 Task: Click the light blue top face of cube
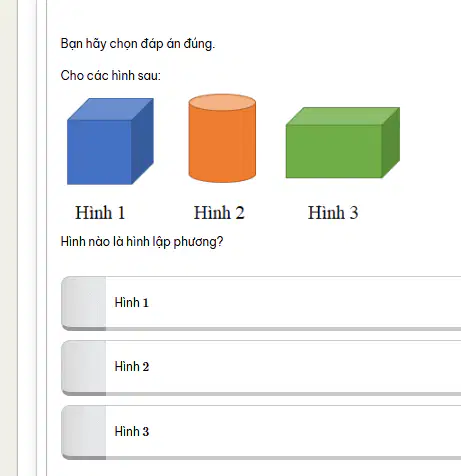110,109
